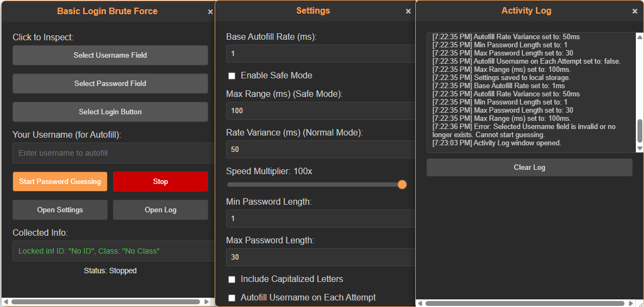This screenshot has width=644, height=307.
Task: Click the Select Username Field button
Action: click(x=110, y=55)
